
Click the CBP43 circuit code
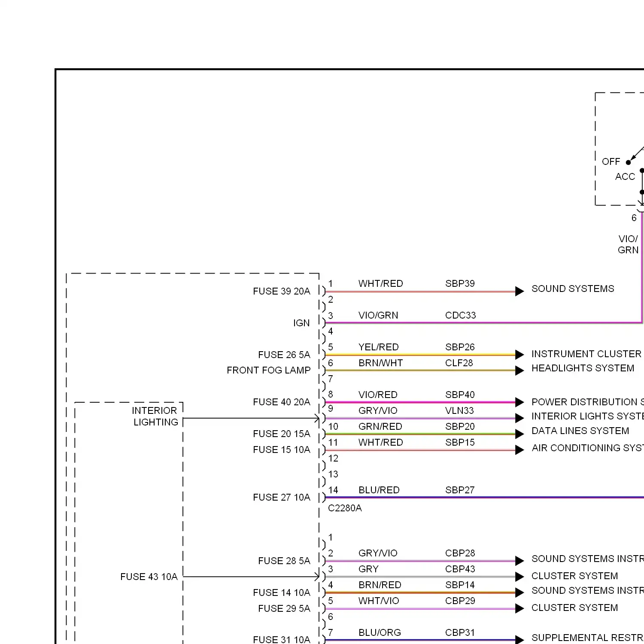click(460, 569)
